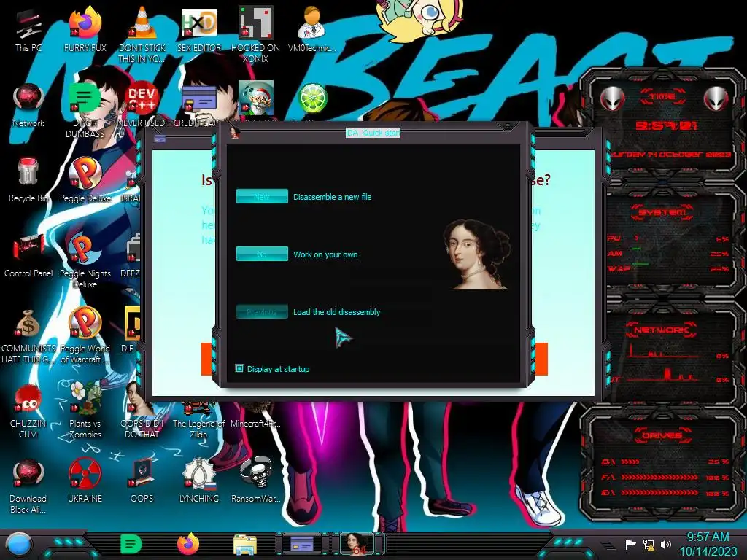747x560 pixels.
Task: Click the IDA Quick start title bar icon
Action: pyautogui.click(x=234, y=133)
